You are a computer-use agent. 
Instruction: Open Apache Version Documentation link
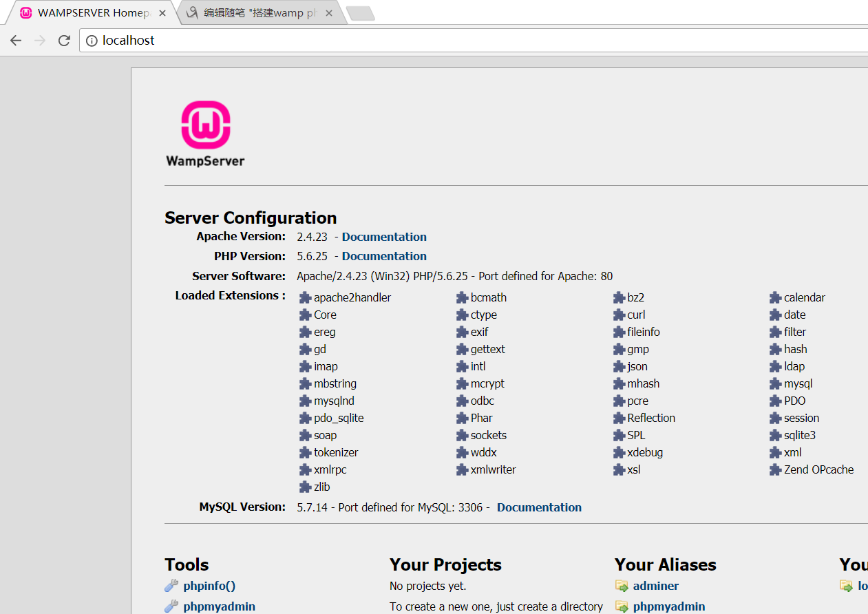[384, 237]
